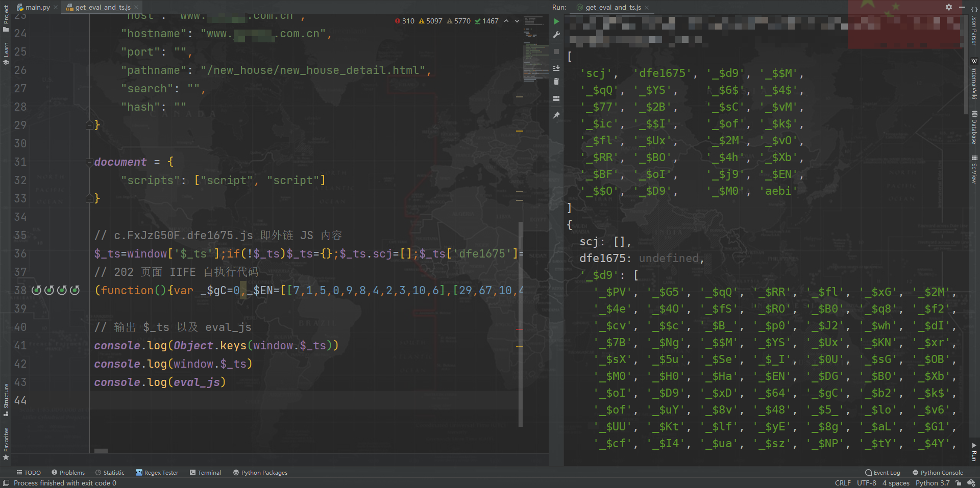The image size is (980, 488).
Task: Click the 1467 typos indicator
Action: [x=486, y=21]
